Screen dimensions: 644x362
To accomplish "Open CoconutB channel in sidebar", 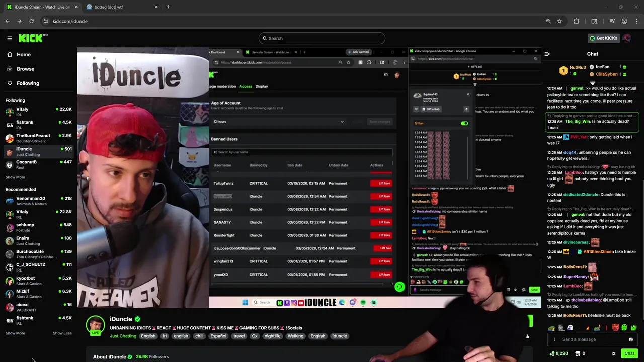I will coord(39,164).
